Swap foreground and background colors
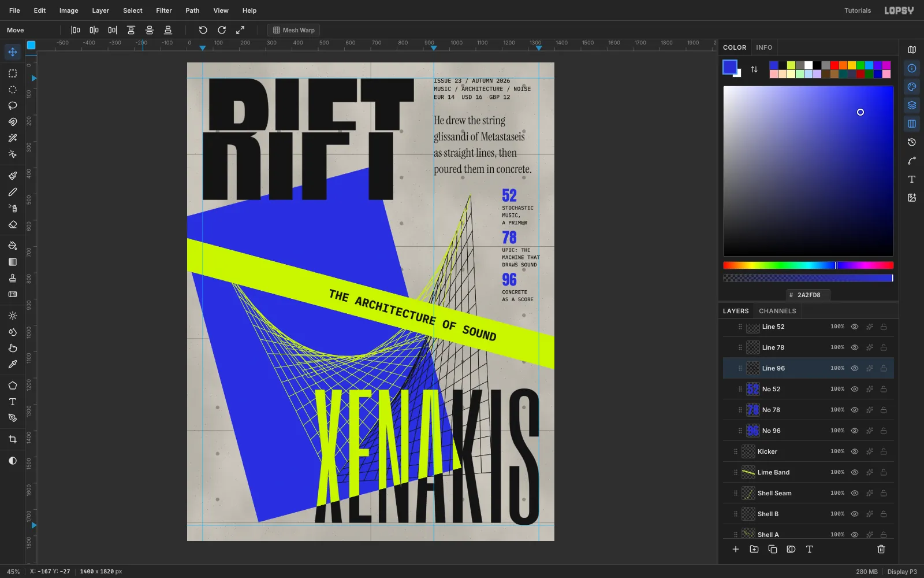 754,69
